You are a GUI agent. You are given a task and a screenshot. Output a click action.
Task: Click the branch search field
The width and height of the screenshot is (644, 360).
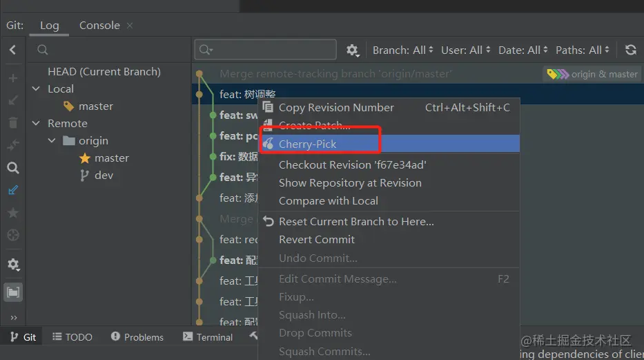click(x=109, y=50)
